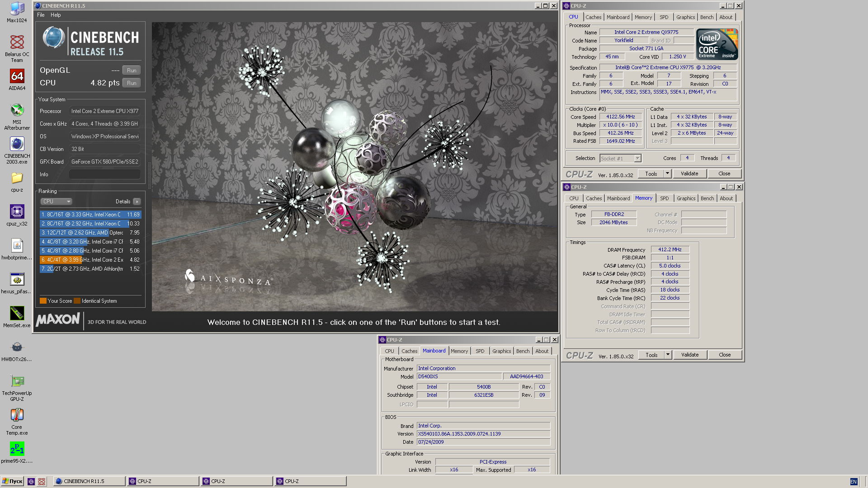Viewport: 868px width, 488px height.
Task: Open Mainboard tab in top CPU-Z window
Action: tap(618, 17)
